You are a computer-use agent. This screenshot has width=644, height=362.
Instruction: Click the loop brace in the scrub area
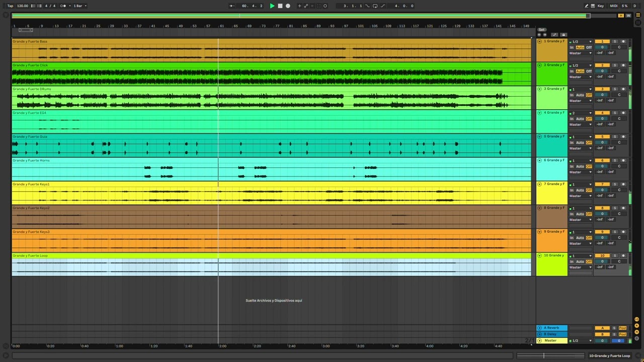(26, 30)
